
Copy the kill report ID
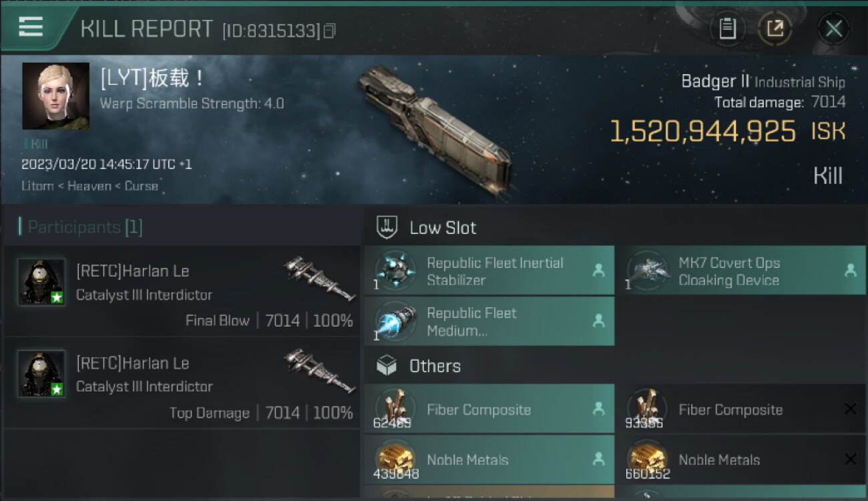coord(329,31)
